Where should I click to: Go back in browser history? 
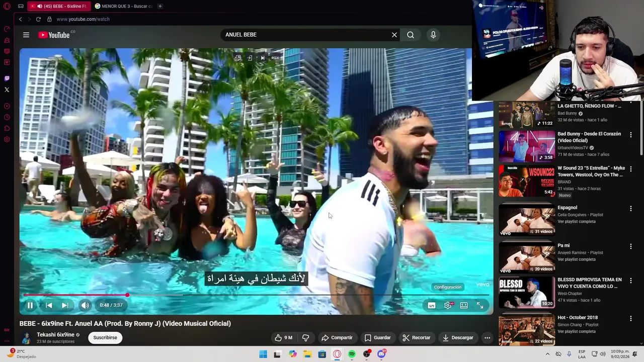(20, 19)
